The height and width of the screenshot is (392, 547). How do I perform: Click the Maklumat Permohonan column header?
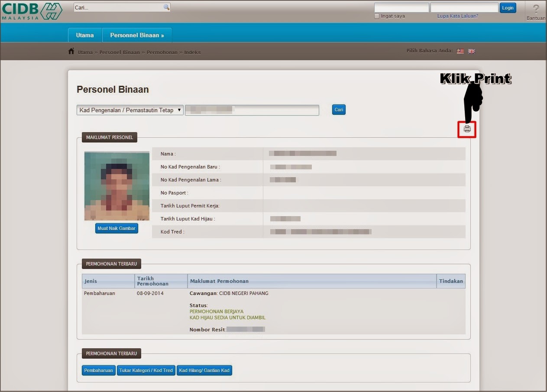(312, 281)
